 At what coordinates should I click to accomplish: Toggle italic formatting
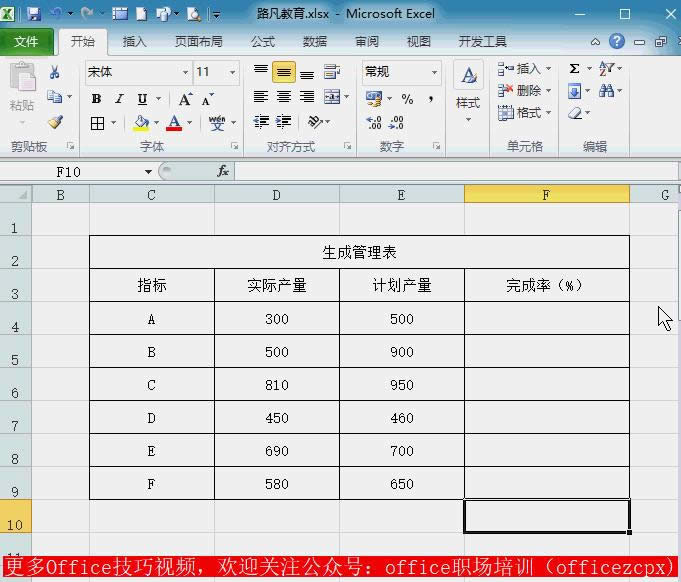point(119,99)
